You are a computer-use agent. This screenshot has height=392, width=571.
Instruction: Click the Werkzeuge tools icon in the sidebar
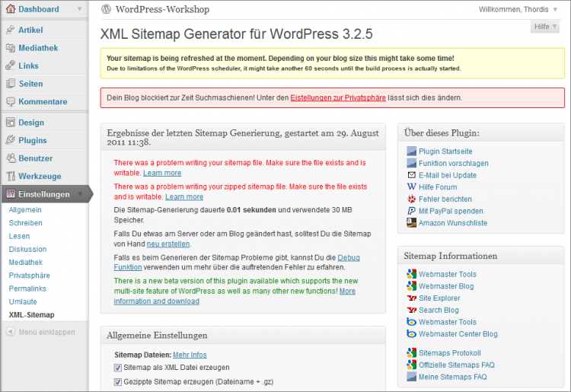tap(10, 176)
